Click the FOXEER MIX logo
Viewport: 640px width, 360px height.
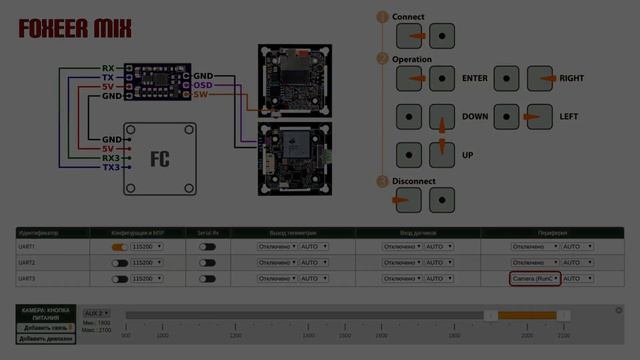coord(75,29)
